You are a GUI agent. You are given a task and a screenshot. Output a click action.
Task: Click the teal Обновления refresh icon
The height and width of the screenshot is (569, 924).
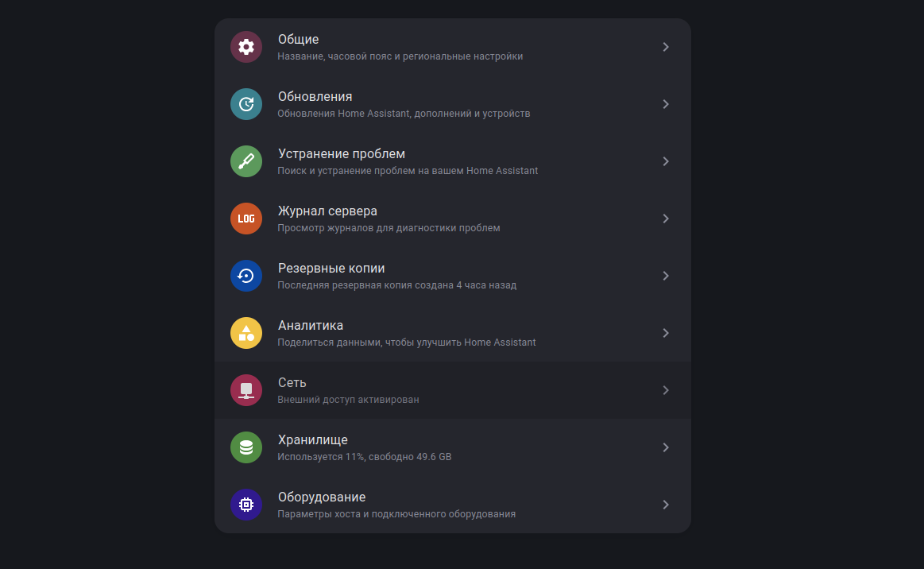pyautogui.click(x=246, y=104)
